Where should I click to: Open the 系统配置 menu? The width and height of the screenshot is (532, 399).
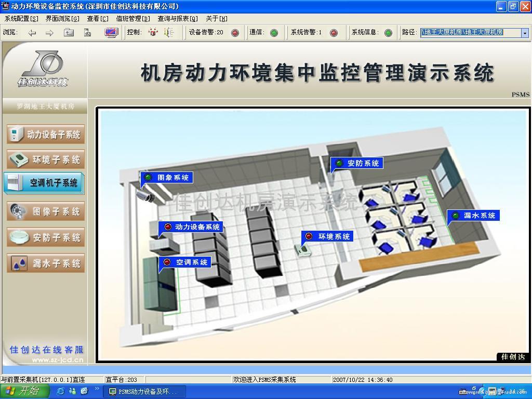coord(18,18)
